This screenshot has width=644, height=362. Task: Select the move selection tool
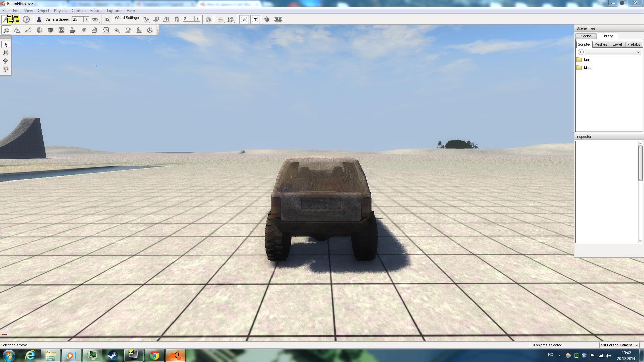coord(6,53)
